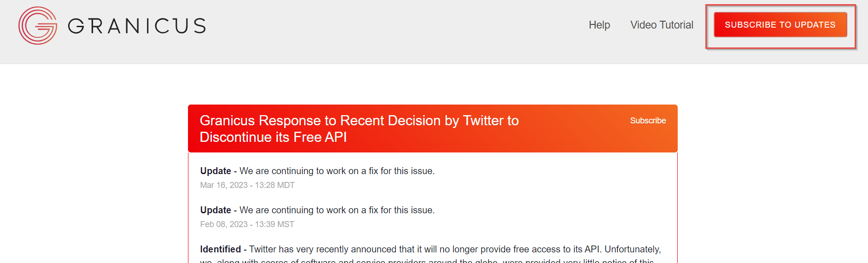Image resolution: width=868 pixels, height=263 pixels.
Task: Click the 13:28 MDT time text
Action: 275,185
